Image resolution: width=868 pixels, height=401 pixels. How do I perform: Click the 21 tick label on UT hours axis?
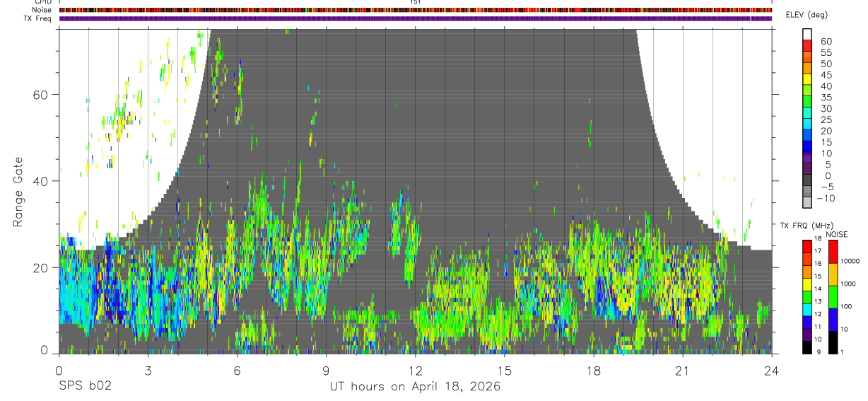[682, 370]
